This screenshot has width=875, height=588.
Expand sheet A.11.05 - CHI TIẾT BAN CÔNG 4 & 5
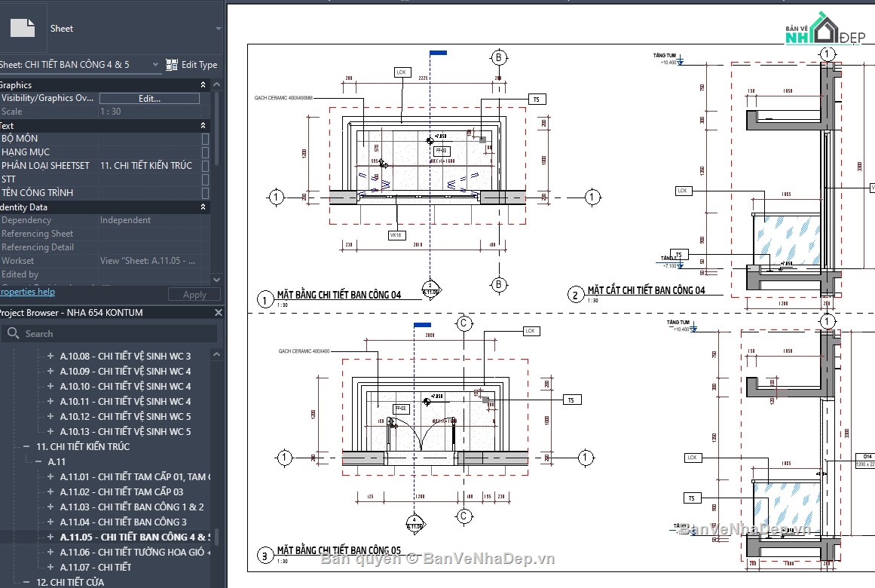(x=50, y=537)
